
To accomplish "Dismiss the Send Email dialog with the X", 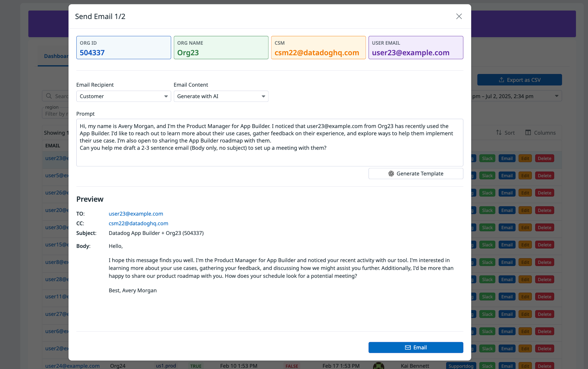I will tap(459, 17).
